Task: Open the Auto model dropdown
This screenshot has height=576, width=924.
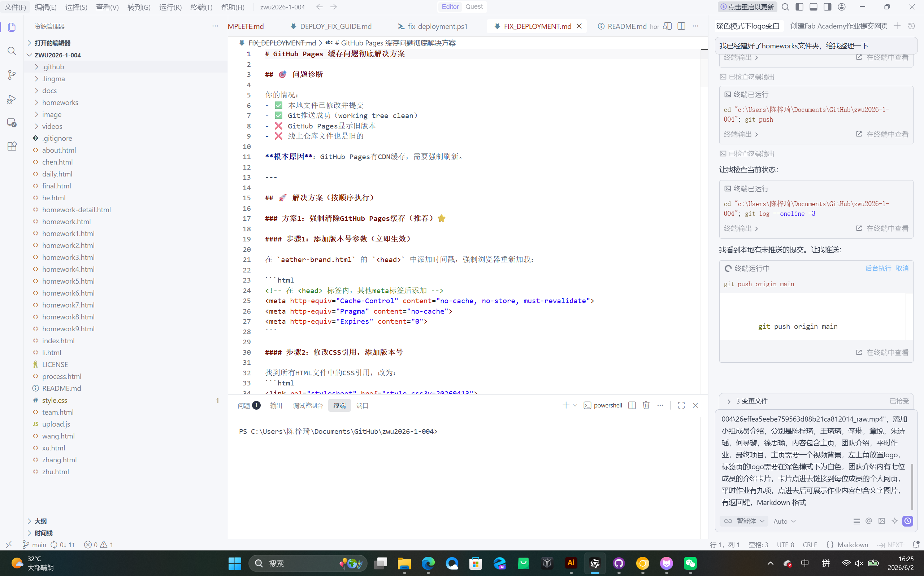Action: [x=785, y=521]
